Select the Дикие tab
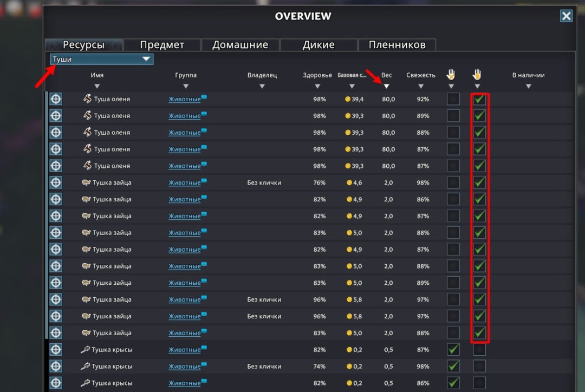585x392 pixels. [x=318, y=45]
